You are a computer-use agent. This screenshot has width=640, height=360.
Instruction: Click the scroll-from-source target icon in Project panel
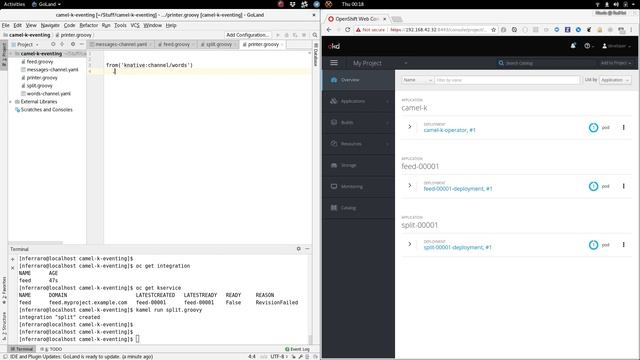click(53, 44)
